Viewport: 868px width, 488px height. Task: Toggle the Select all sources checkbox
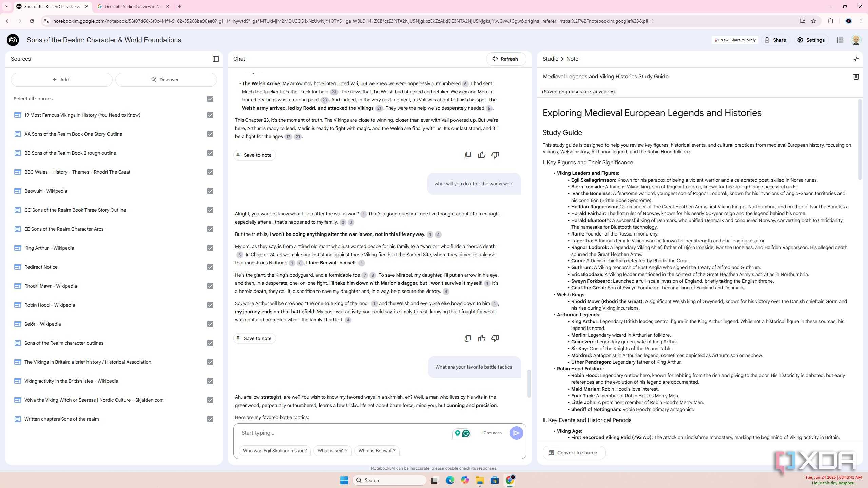click(x=210, y=99)
